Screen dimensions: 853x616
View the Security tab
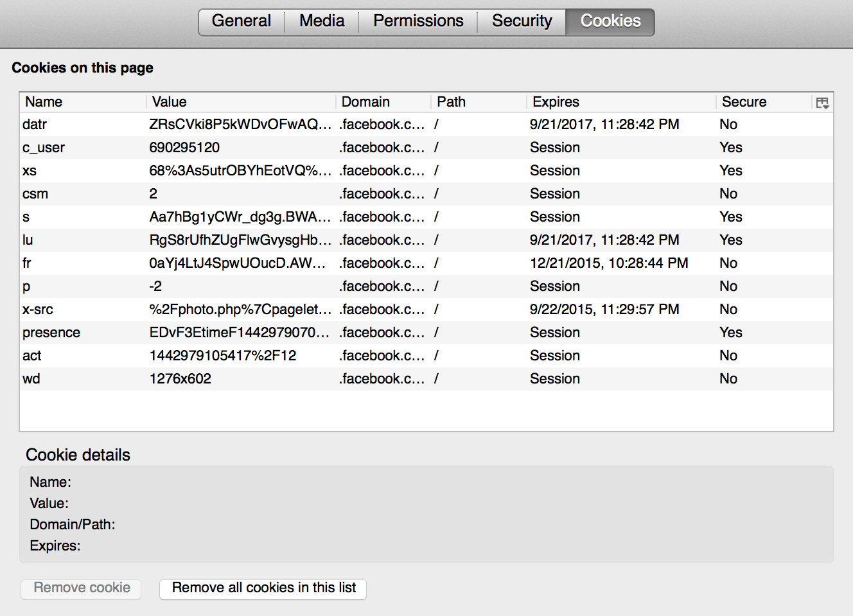[522, 21]
